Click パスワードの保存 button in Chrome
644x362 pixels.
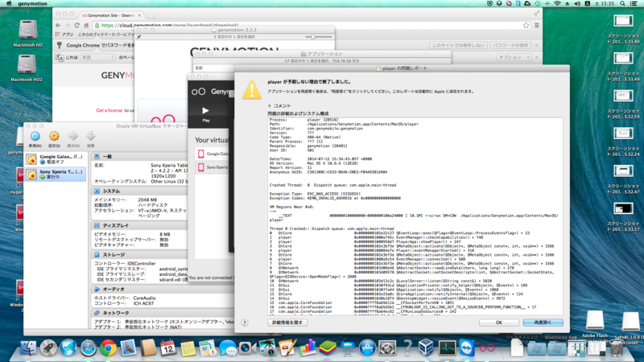point(510,45)
